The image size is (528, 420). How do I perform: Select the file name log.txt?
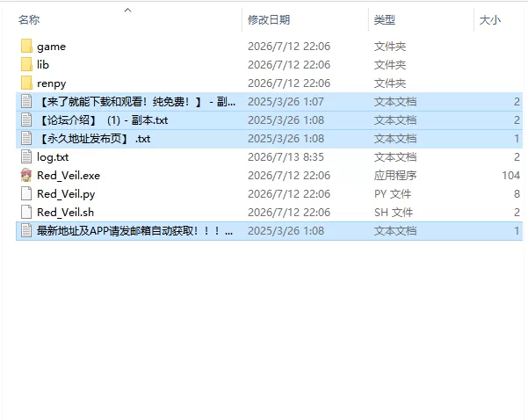point(53,157)
